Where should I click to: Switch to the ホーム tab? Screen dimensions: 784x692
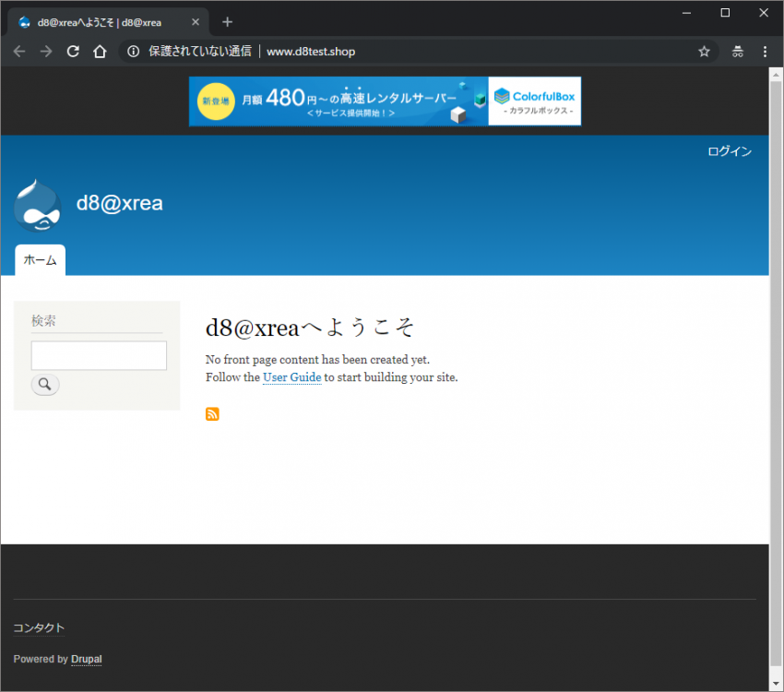pos(40,260)
